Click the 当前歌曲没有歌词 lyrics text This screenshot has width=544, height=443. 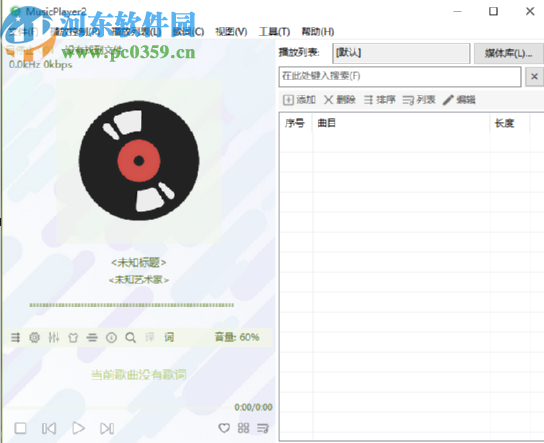tap(138, 375)
